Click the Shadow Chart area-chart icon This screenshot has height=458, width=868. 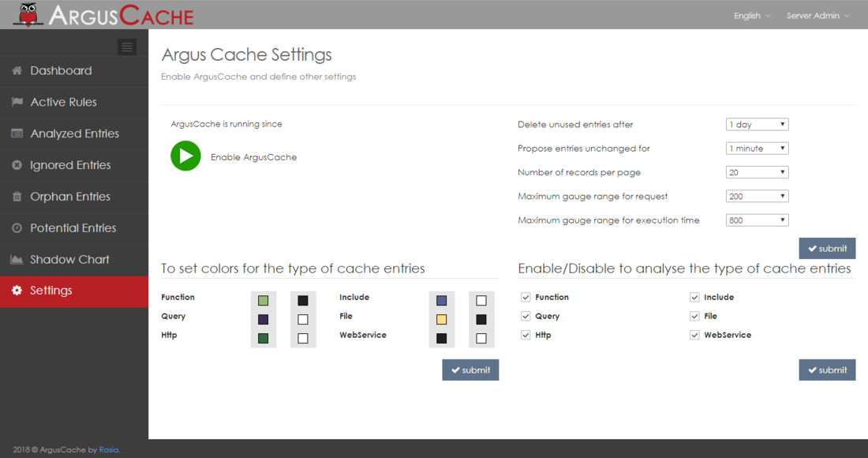tap(17, 259)
